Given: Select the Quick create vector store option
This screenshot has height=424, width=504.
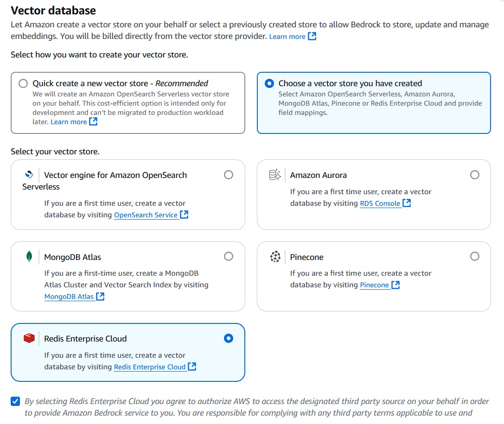Looking at the screenshot, I should [x=23, y=83].
